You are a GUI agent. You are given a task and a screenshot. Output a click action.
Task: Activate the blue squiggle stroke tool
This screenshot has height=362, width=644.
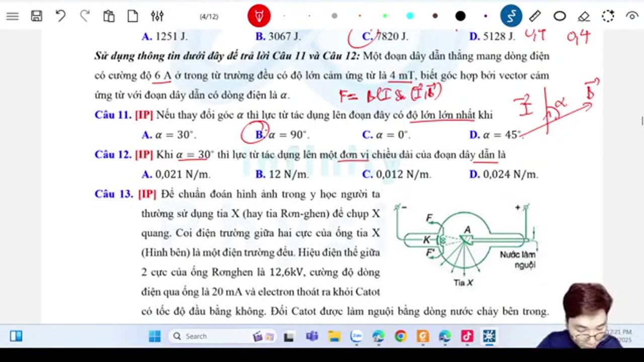click(511, 16)
